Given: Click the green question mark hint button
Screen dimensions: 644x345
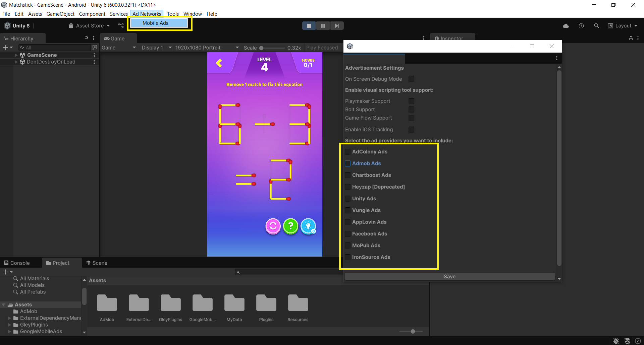Looking at the screenshot, I should 290,226.
